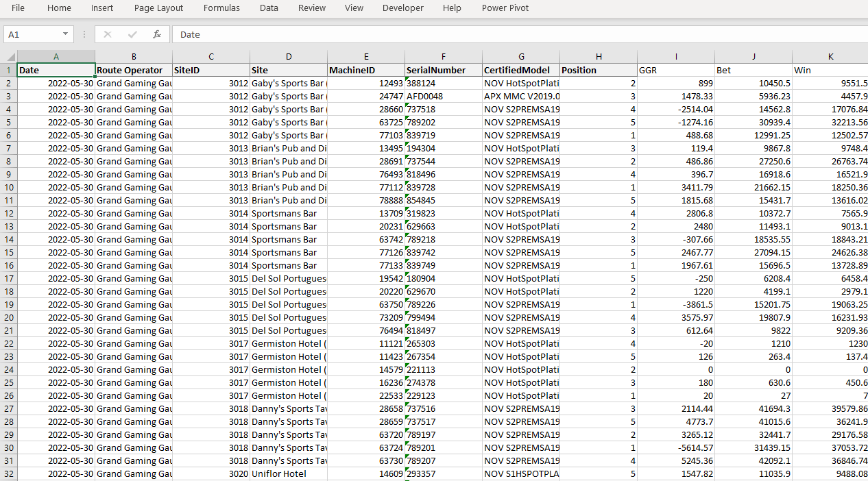This screenshot has height=481, width=868.
Task: Select row 16 header
Action: tap(9, 265)
